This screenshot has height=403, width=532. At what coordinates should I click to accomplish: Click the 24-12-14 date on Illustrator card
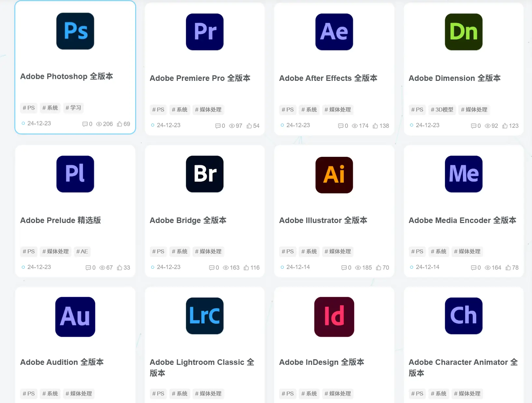click(298, 267)
